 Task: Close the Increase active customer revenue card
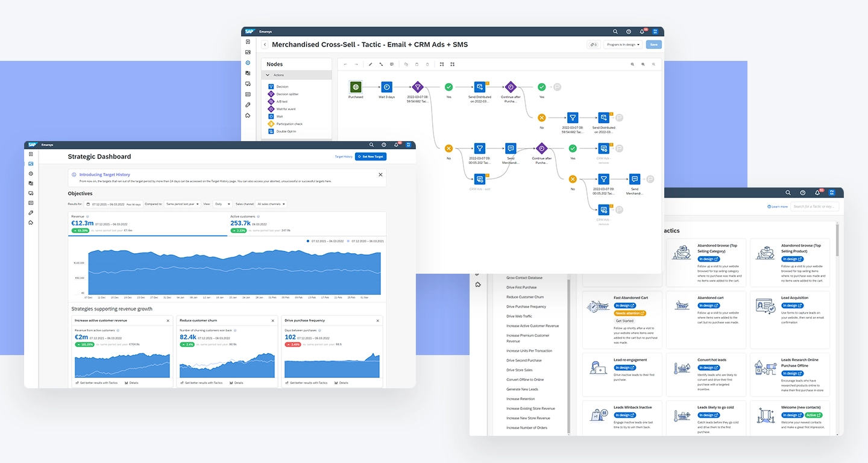tap(168, 321)
